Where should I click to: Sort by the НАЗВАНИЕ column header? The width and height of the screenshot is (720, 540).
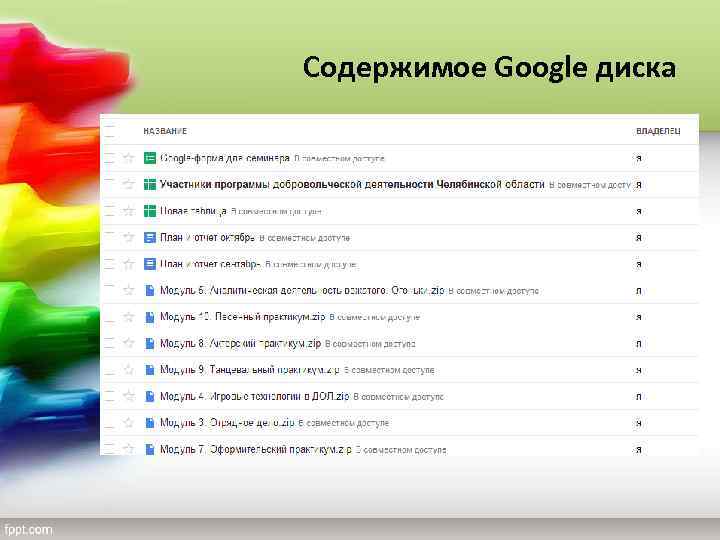(165, 131)
